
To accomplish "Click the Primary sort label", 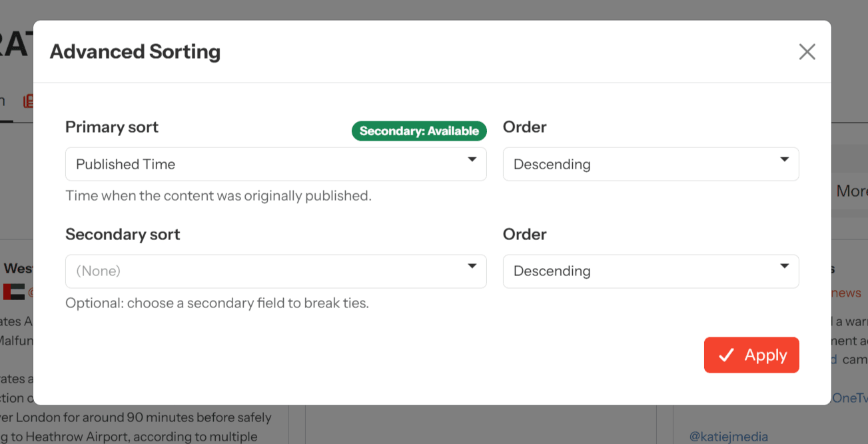I will click(x=112, y=127).
